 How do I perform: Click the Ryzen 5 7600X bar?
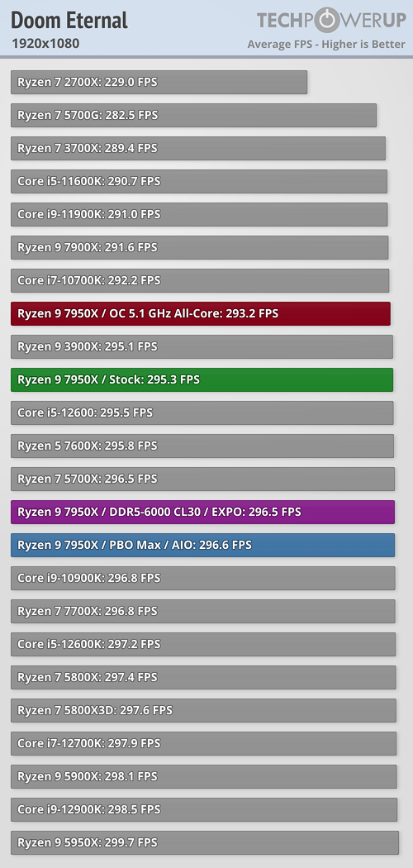[202, 446]
